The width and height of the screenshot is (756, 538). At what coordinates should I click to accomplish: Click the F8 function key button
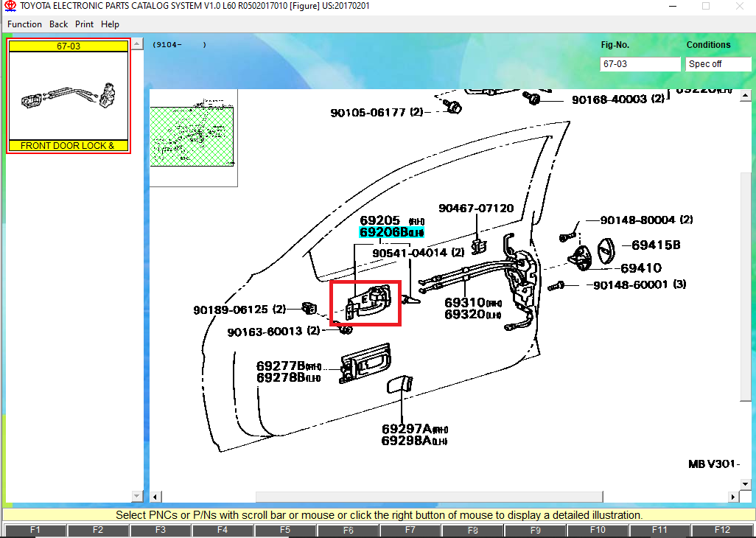click(x=473, y=531)
